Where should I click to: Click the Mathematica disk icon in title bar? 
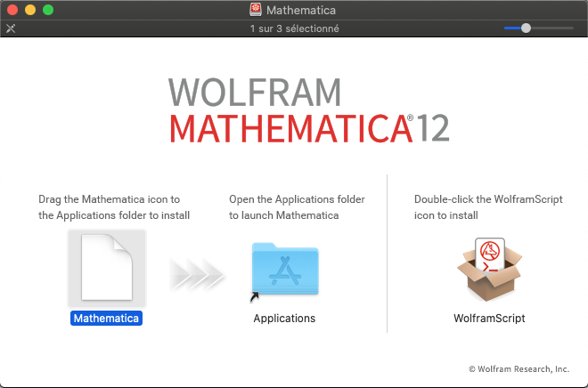[256, 10]
